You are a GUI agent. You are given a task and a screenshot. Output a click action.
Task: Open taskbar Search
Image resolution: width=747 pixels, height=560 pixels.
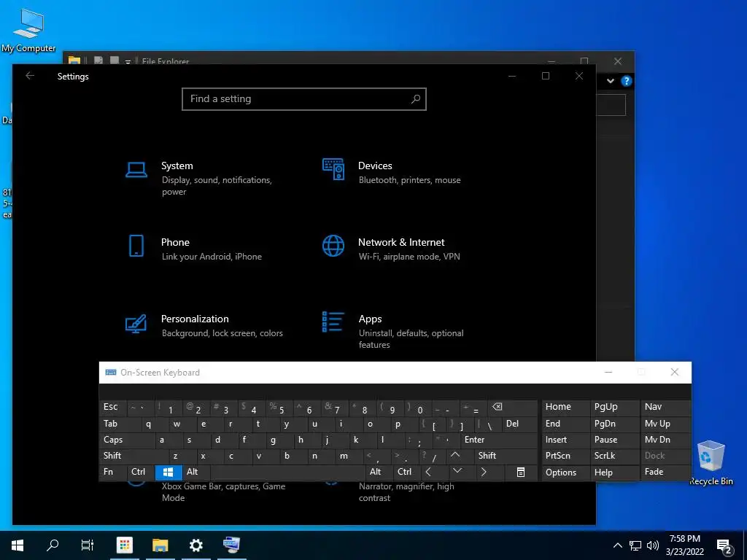53,545
